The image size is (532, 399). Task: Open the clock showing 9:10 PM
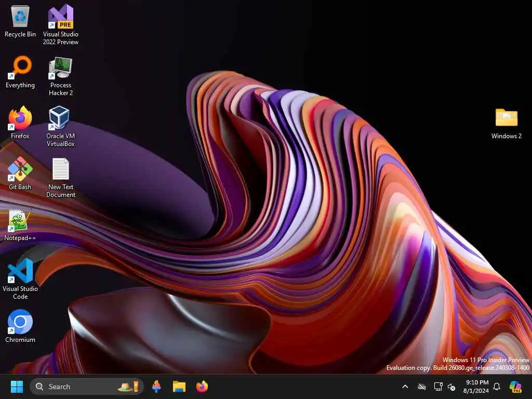point(476,387)
